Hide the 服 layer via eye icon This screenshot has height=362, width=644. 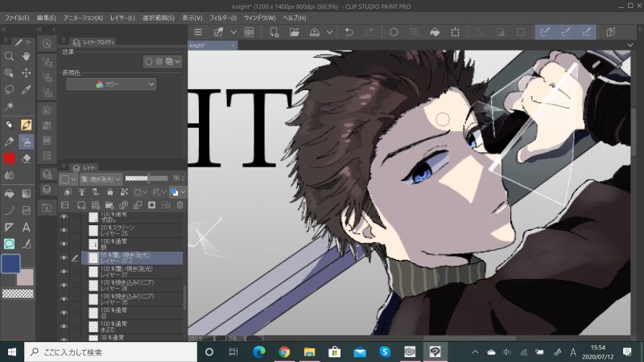[64, 244]
